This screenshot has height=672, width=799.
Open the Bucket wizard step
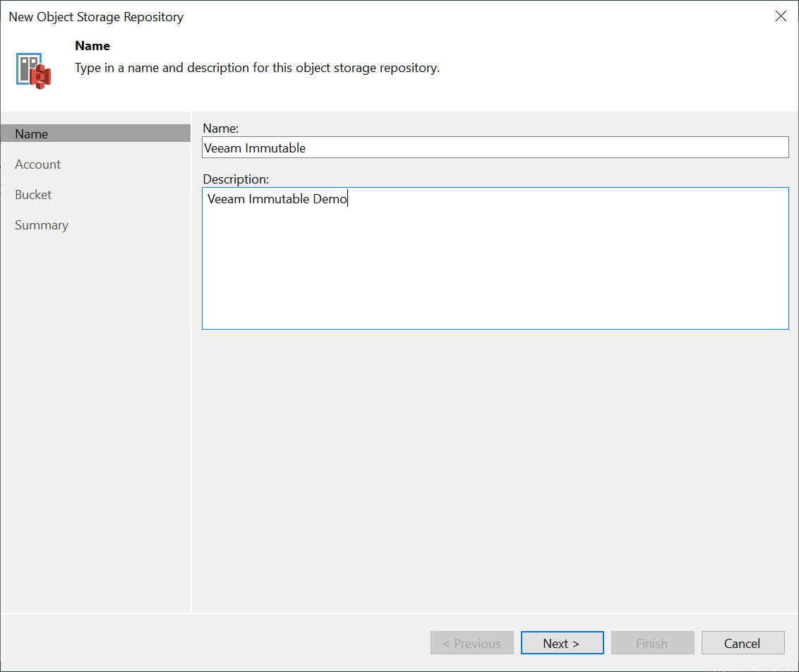click(x=33, y=195)
